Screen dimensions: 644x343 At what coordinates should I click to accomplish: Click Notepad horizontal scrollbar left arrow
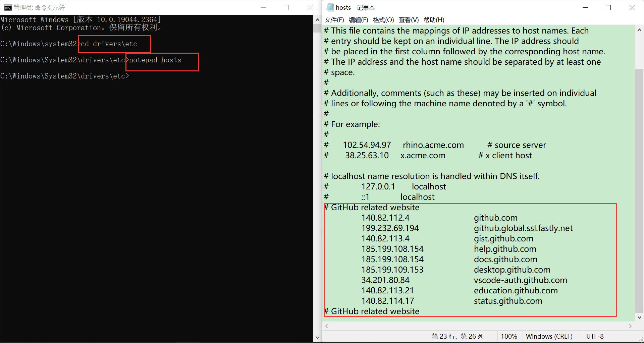327,326
